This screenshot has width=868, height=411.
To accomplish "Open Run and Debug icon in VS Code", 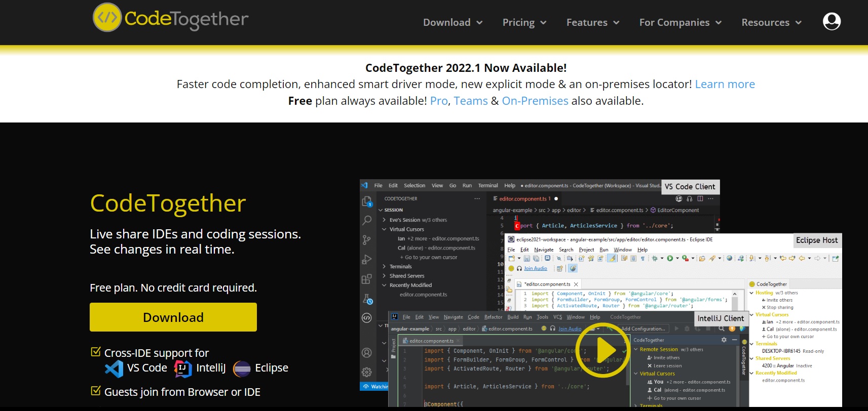I will 367,260.
